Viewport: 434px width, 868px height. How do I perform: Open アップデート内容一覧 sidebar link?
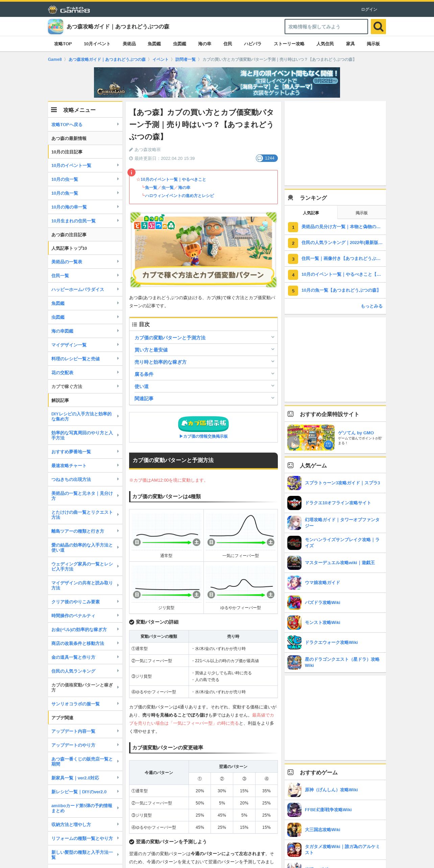85,731
